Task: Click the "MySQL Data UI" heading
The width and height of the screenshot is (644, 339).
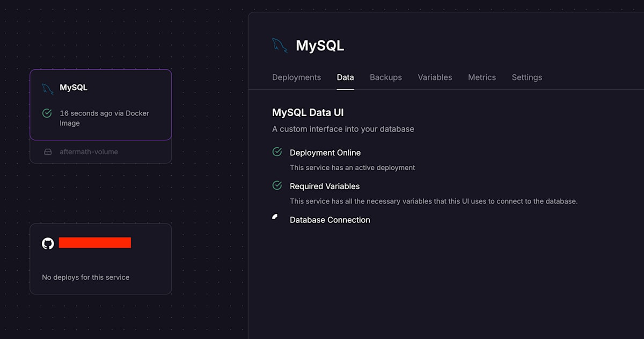Action: tap(308, 113)
